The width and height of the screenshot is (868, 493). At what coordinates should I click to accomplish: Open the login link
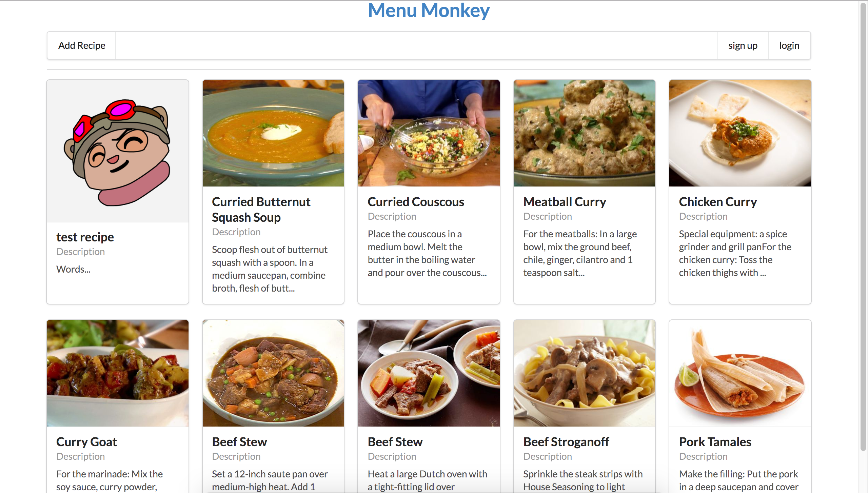(x=789, y=45)
